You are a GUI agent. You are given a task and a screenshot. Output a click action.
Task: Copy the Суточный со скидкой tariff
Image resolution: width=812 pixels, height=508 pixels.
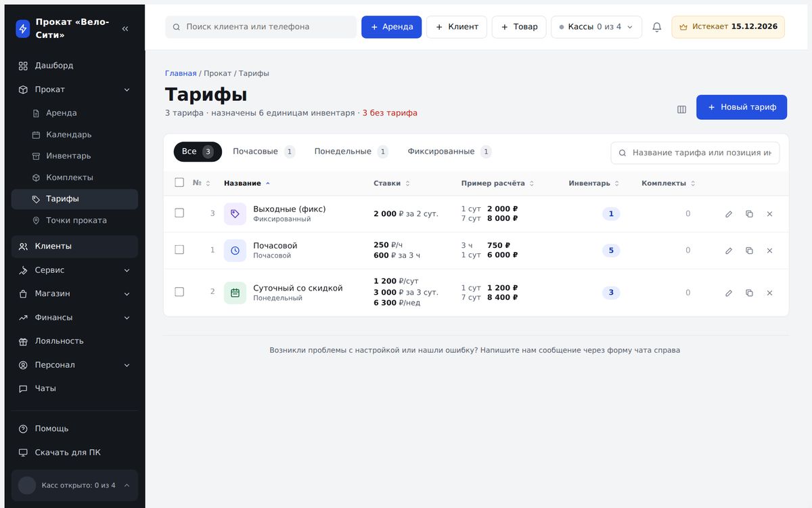(749, 293)
